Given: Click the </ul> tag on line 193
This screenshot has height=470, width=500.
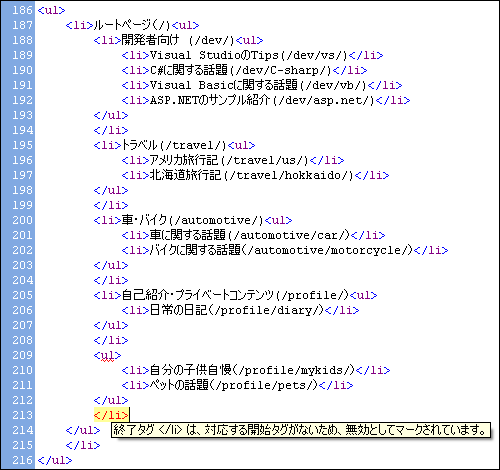Looking at the screenshot, I should (111, 115).
